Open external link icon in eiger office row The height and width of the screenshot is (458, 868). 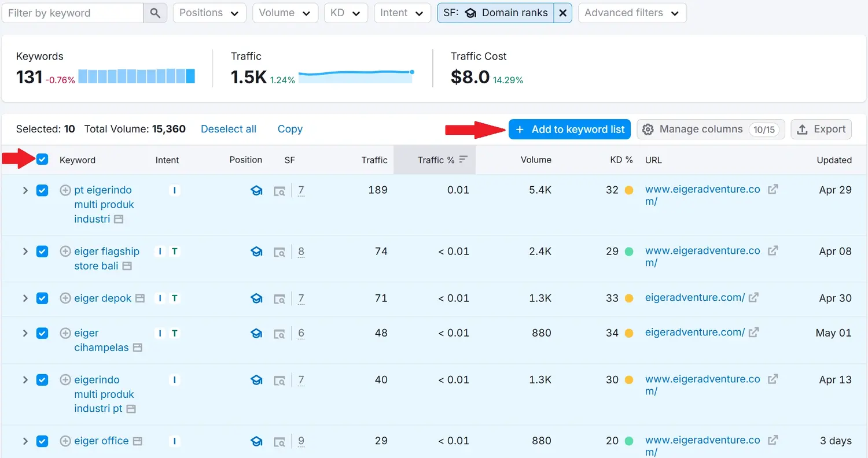tap(773, 440)
